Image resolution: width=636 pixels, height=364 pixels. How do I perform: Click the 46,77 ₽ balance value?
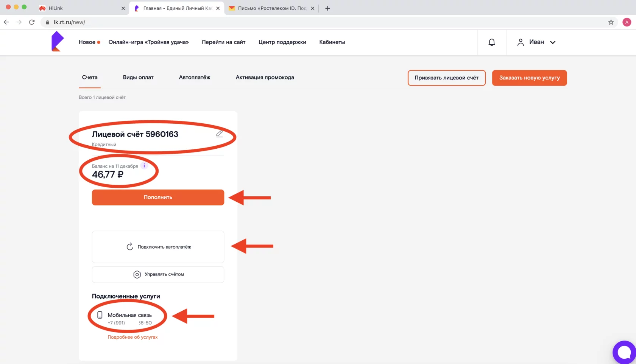pyautogui.click(x=108, y=174)
